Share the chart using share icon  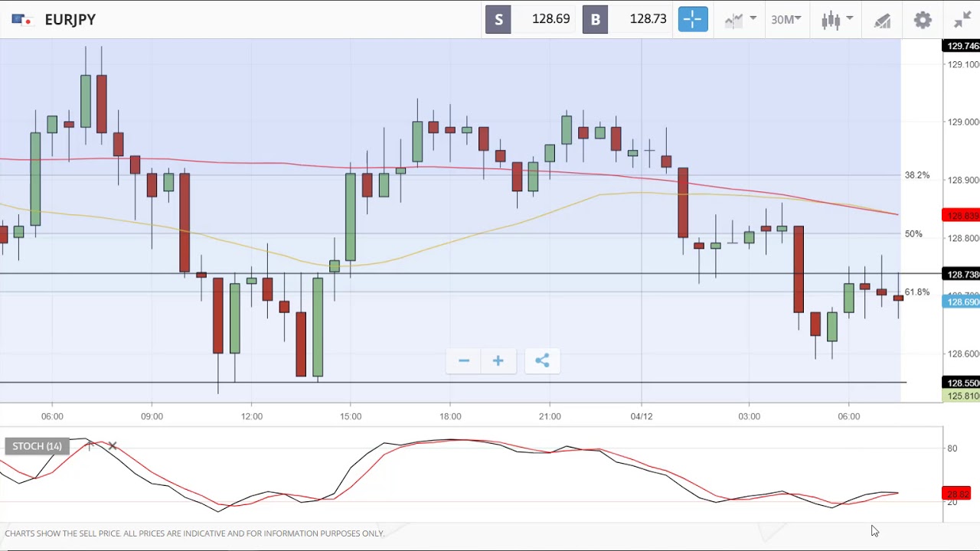pos(542,360)
